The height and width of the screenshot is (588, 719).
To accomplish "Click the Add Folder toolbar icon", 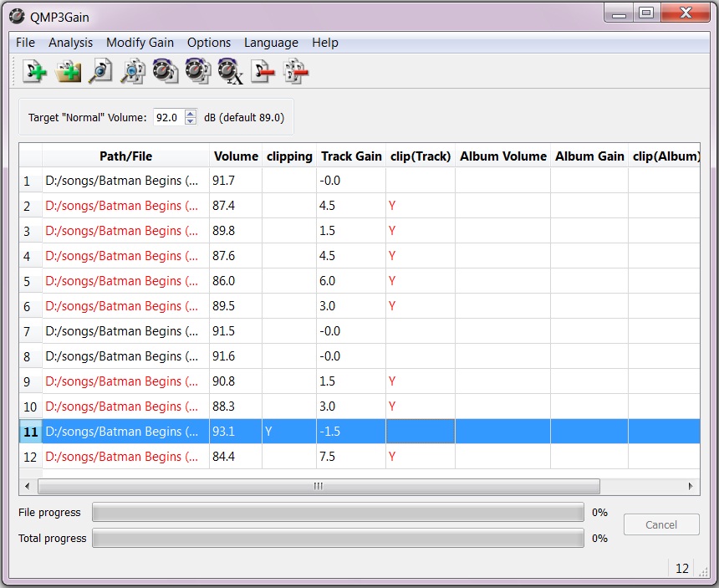I will pyautogui.click(x=68, y=72).
